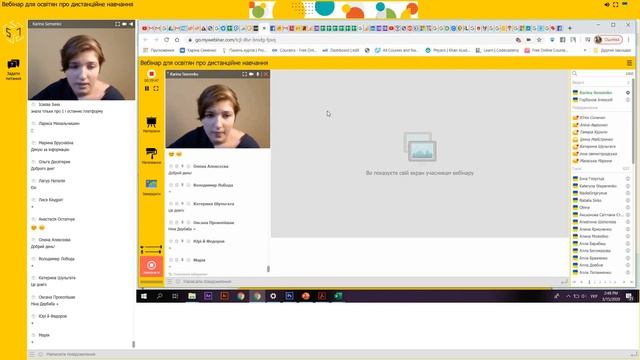
Task: Open the webinar hamburger menu
Action: [x=629, y=63]
